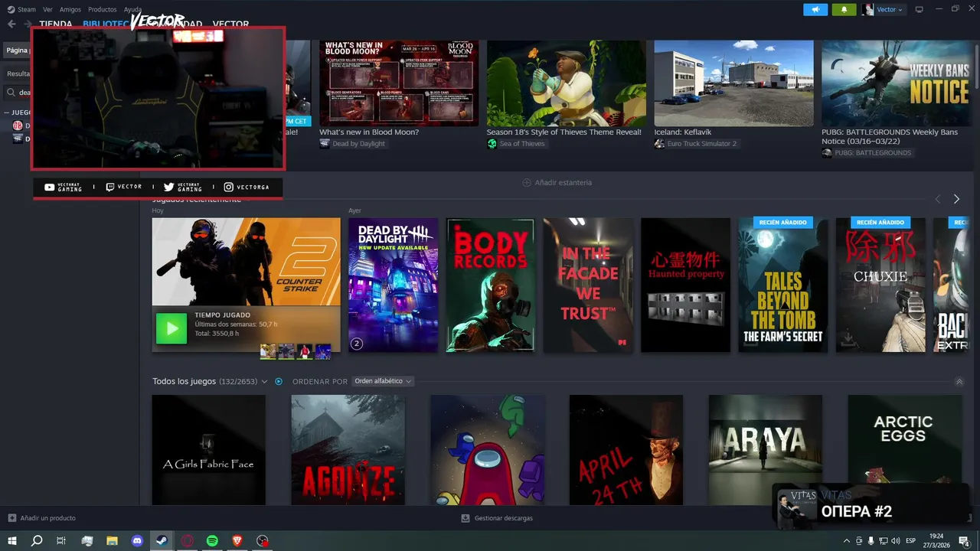Click the library search magnifier icon
This screenshot has height=551, width=980.
pyautogui.click(x=11, y=93)
